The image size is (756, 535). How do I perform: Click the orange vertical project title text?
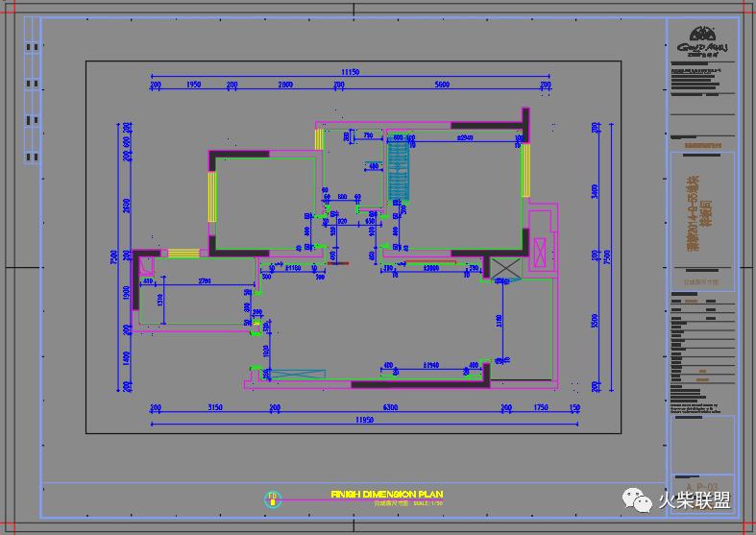[x=698, y=213]
